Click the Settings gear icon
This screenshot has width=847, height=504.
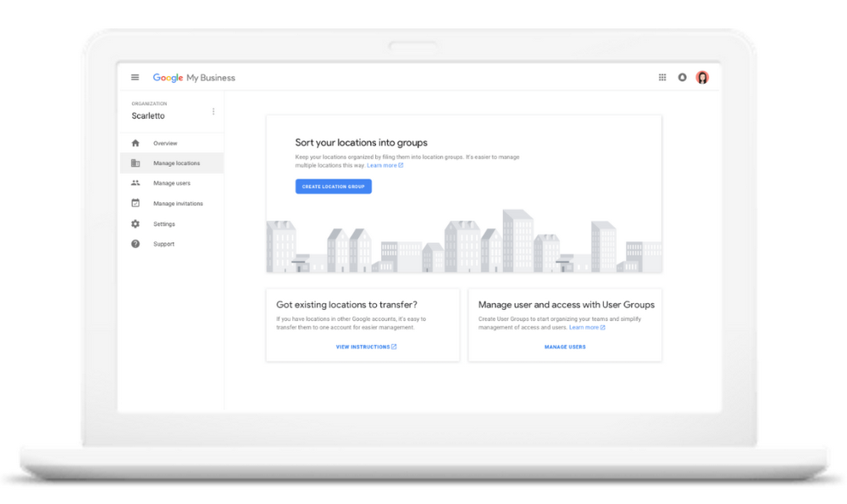(136, 224)
